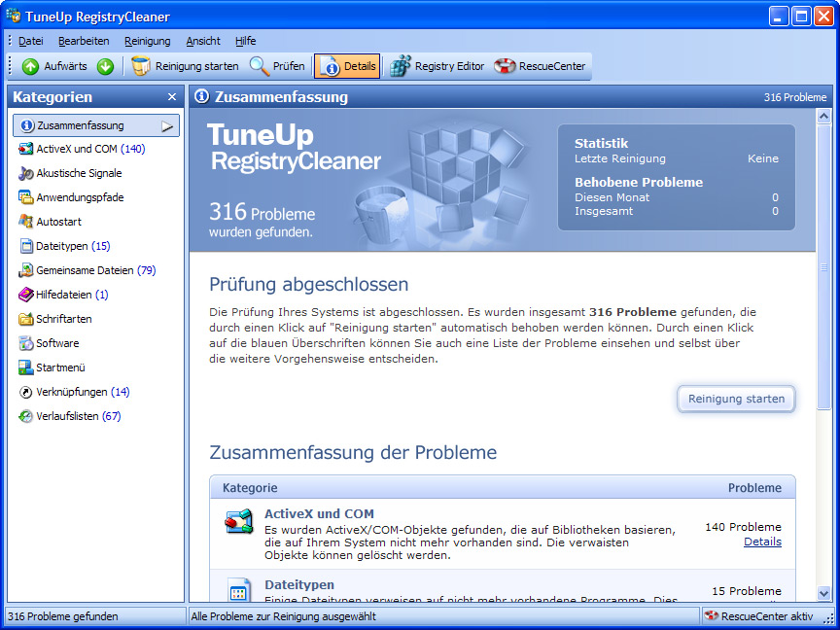Select the Gemeinsame Dateien category icon
Viewport: 840px width, 630px height.
click(25, 270)
